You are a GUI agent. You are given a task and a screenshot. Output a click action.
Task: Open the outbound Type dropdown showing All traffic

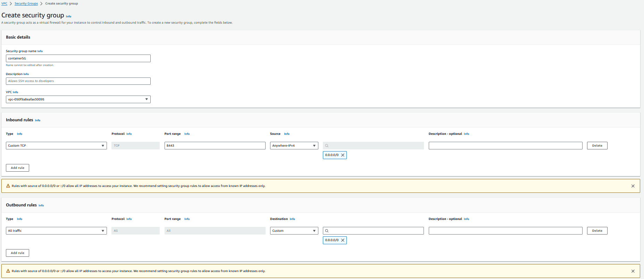(x=56, y=231)
